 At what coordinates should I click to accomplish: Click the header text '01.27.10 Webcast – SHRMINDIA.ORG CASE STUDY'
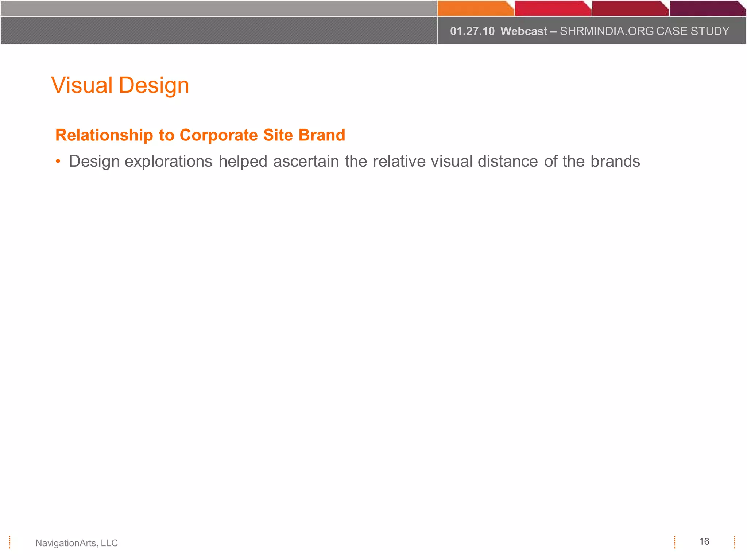pyautogui.click(x=589, y=31)
